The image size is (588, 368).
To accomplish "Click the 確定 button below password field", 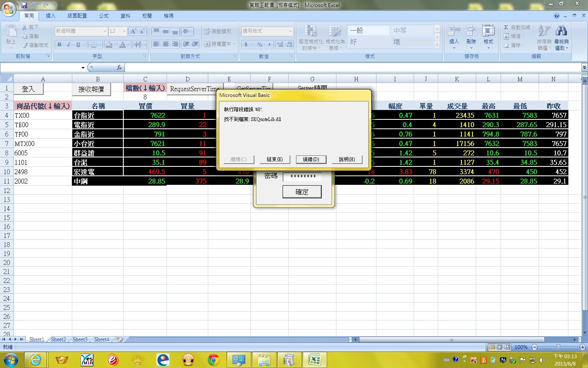I will 302,192.
